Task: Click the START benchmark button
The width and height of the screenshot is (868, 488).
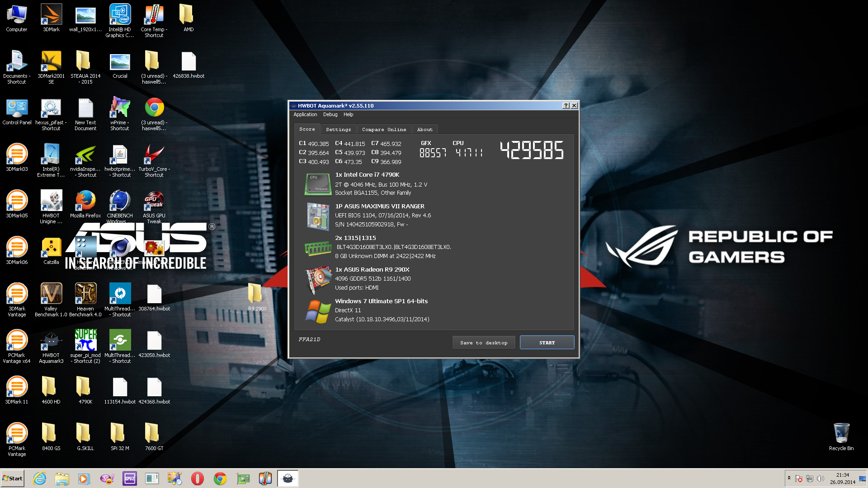Action: click(547, 343)
